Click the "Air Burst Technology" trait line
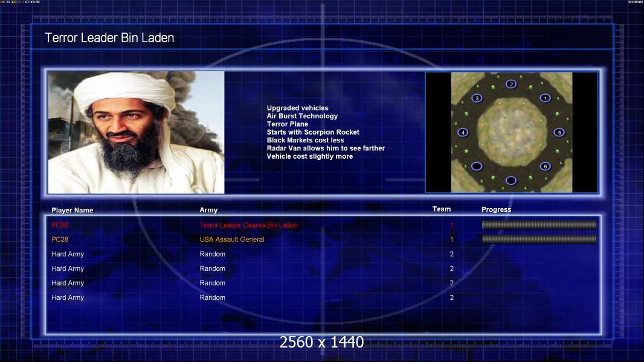Screen dimensions: 644x362 (x=302, y=116)
